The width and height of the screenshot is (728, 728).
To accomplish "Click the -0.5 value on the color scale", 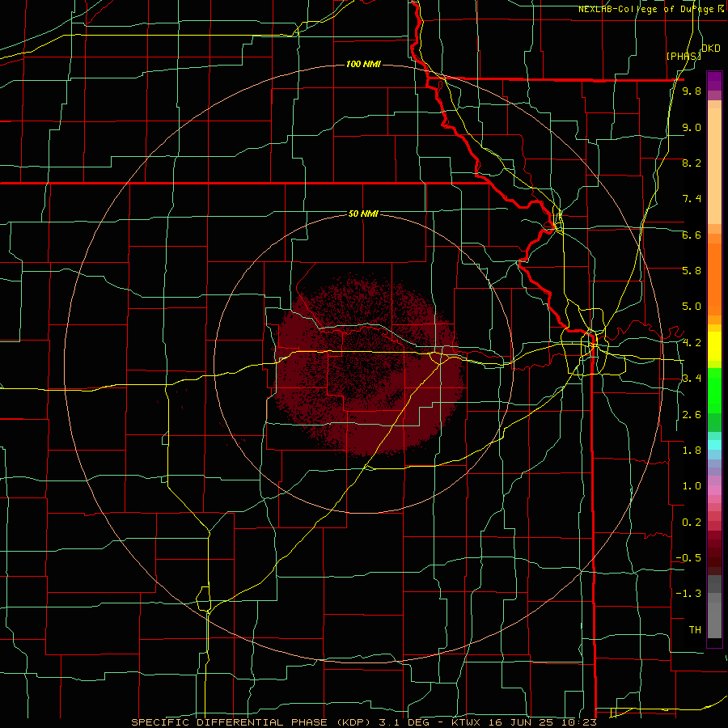I will click(x=688, y=558).
